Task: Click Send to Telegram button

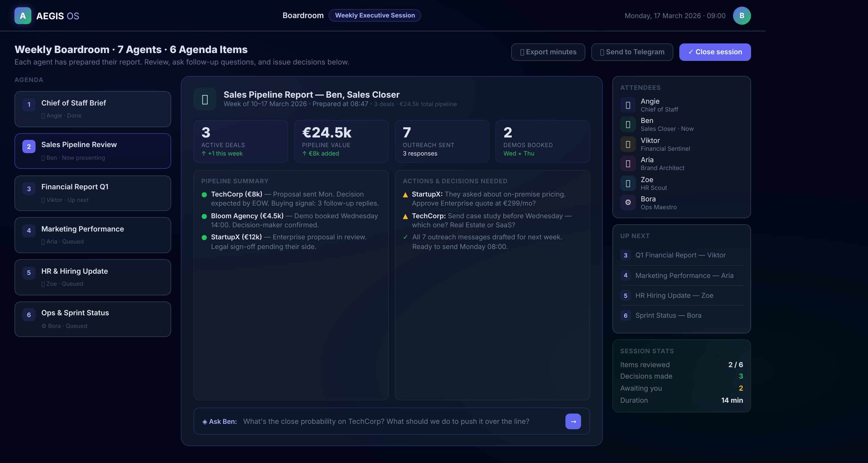Action: (x=632, y=52)
